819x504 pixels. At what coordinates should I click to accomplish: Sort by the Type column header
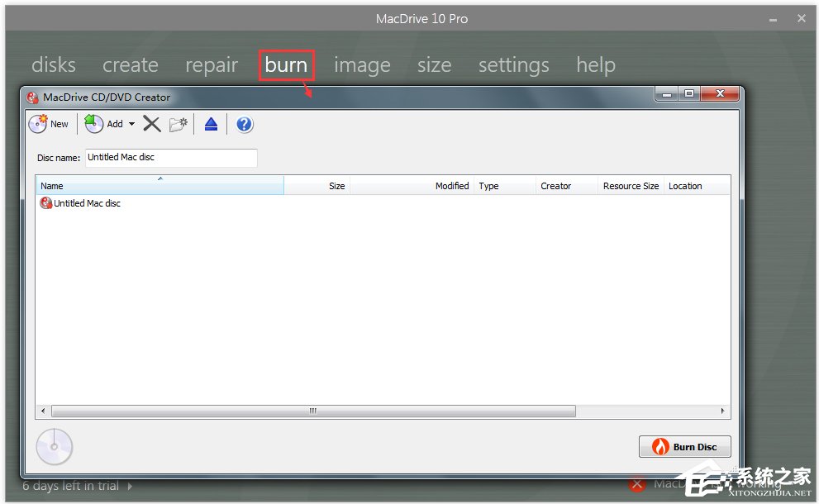pos(505,185)
